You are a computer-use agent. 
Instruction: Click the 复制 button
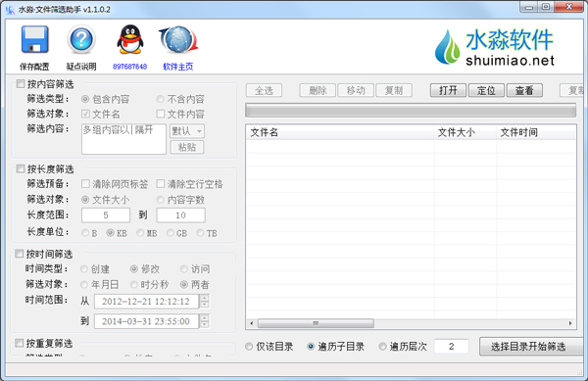pyautogui.click(x=394, y=90)
